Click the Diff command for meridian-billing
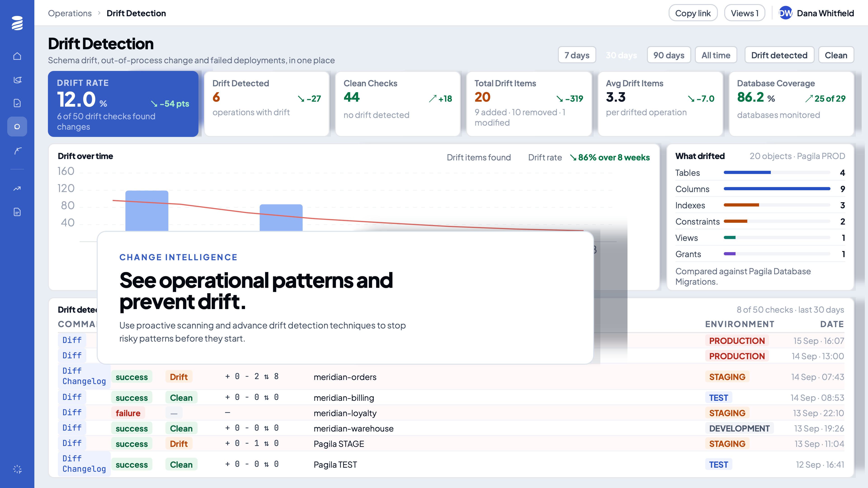Viewport: 868px width, 488px height. tap(72, 397)
